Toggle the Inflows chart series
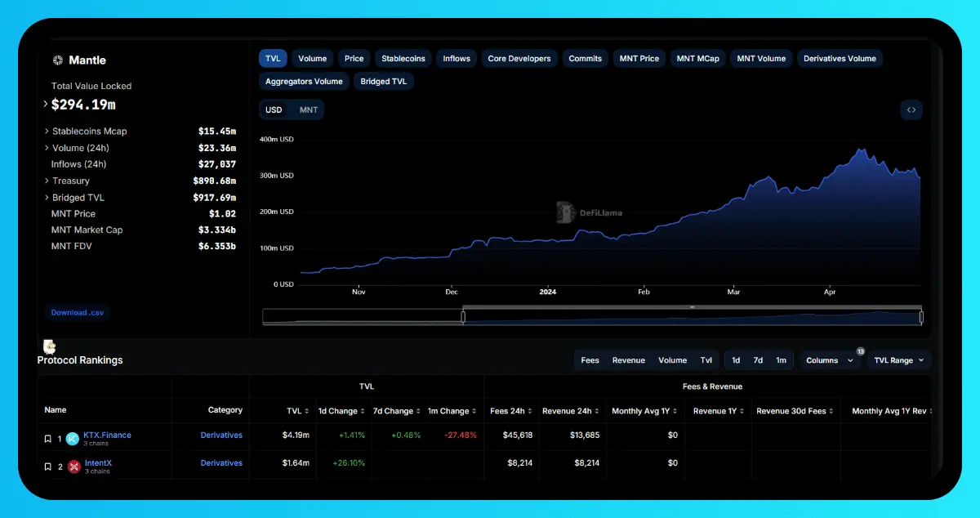 (457, 59)
